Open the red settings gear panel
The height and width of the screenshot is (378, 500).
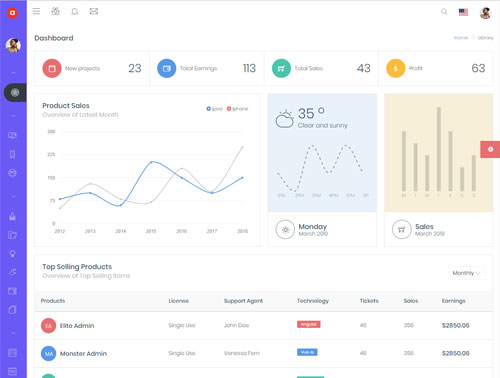(x=490, y=149)
